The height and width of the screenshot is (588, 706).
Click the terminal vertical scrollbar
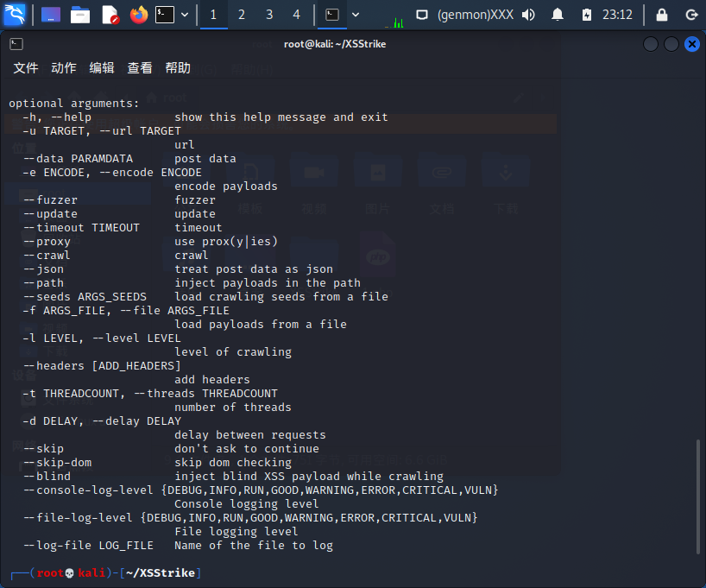698,496
